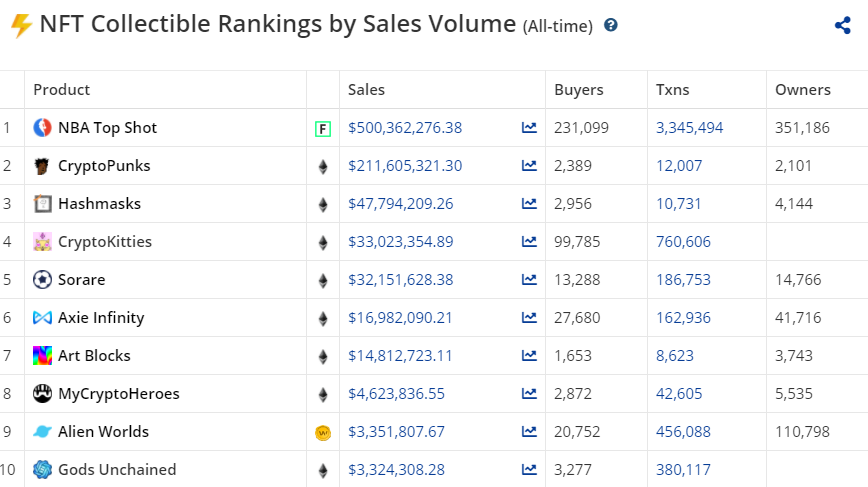
Task: Open Axie Infinity sales chart icon
Action: (529, 318)
